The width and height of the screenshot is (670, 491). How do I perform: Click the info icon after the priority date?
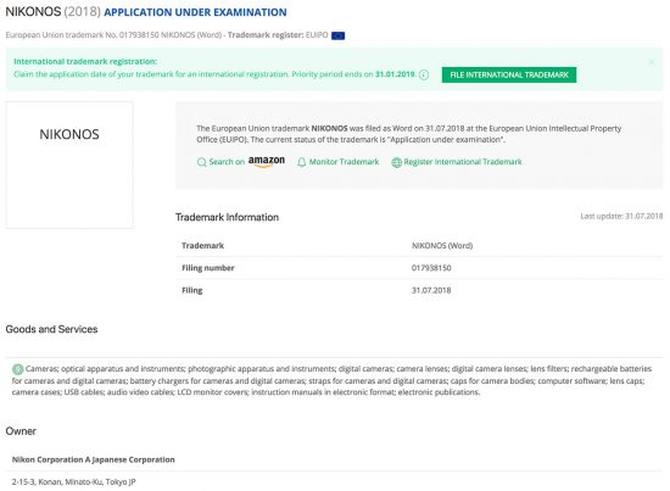[424, 75]
